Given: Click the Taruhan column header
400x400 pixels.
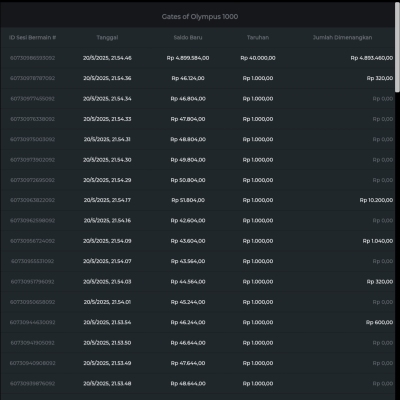Looking at the screenshot, I should [x=258, y=38].
